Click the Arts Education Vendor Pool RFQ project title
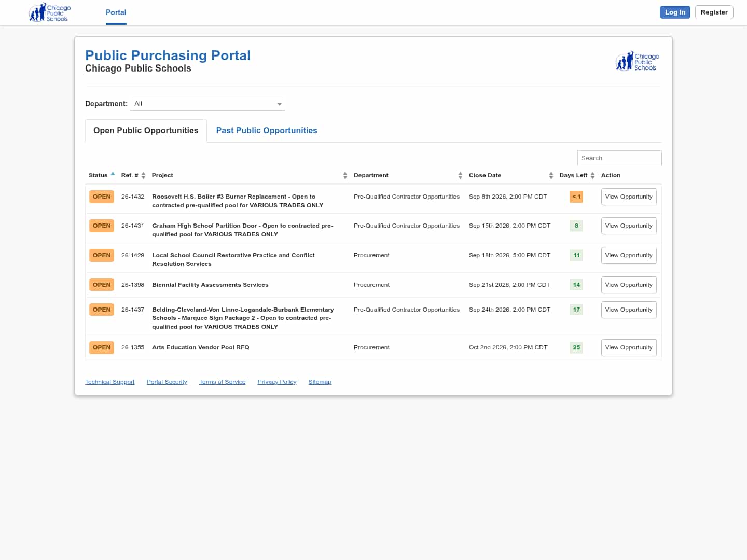Image resolution: width=747 pixels, height=560 pixels. tap(201, 348)
